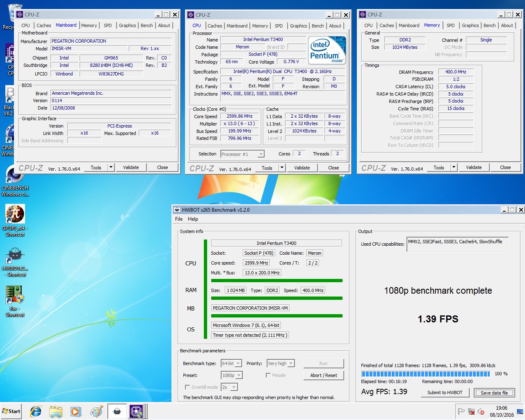This screenshot has height=420, width=525.
Task: Open the File menu in HWBOT x265
Action: pyautogui.click(x=179, y=219)
